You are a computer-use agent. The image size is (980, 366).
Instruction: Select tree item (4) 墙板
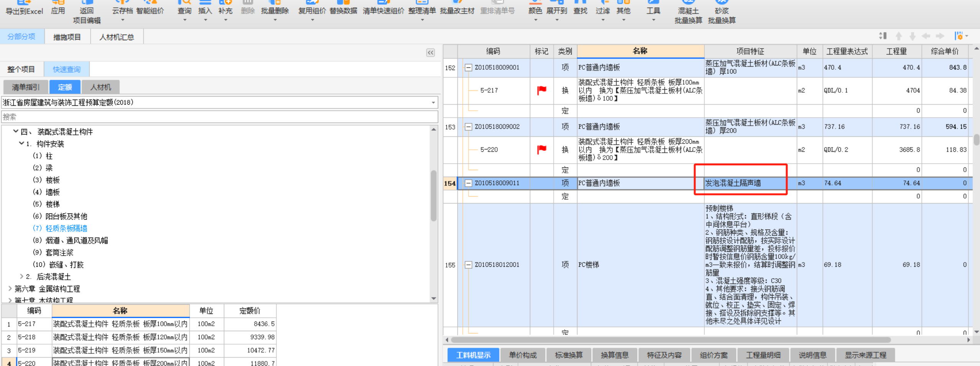(x=46, y=192)
